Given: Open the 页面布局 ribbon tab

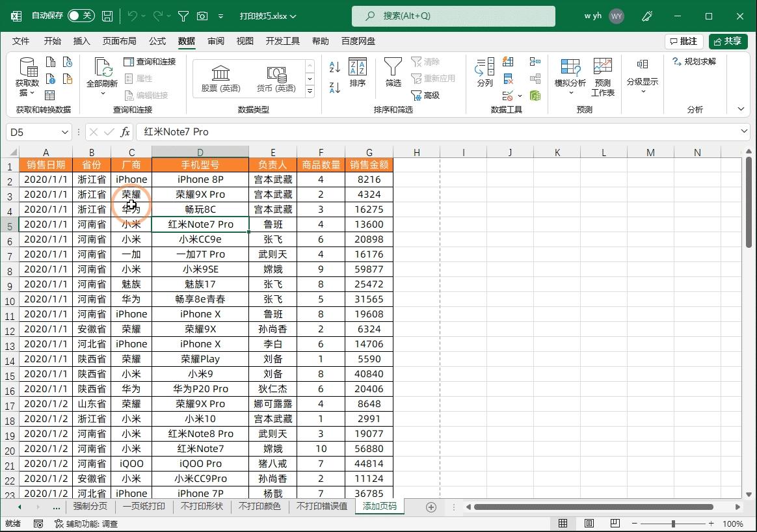Looking at the screenshot, I should pos(120,41).
